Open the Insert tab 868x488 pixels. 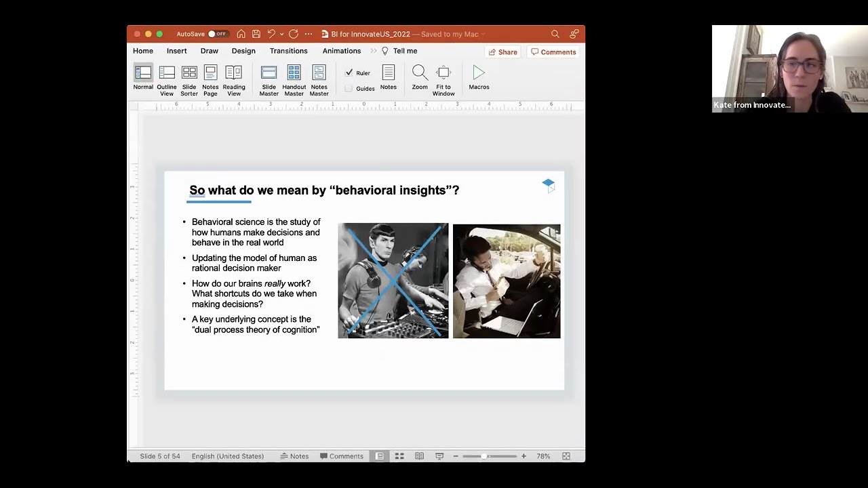[176, 51]
